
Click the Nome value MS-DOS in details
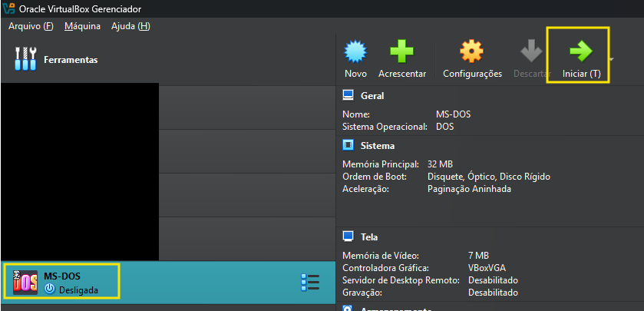453,114
